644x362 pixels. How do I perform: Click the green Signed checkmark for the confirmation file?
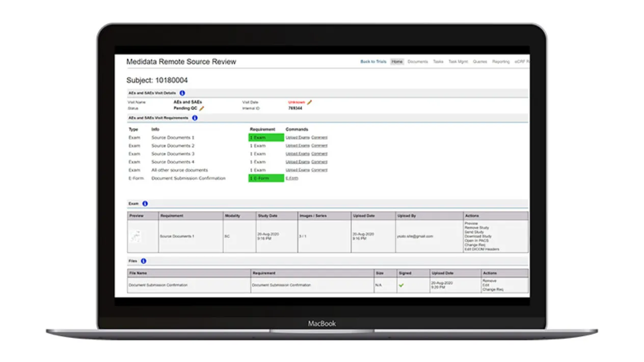point(401,285)
